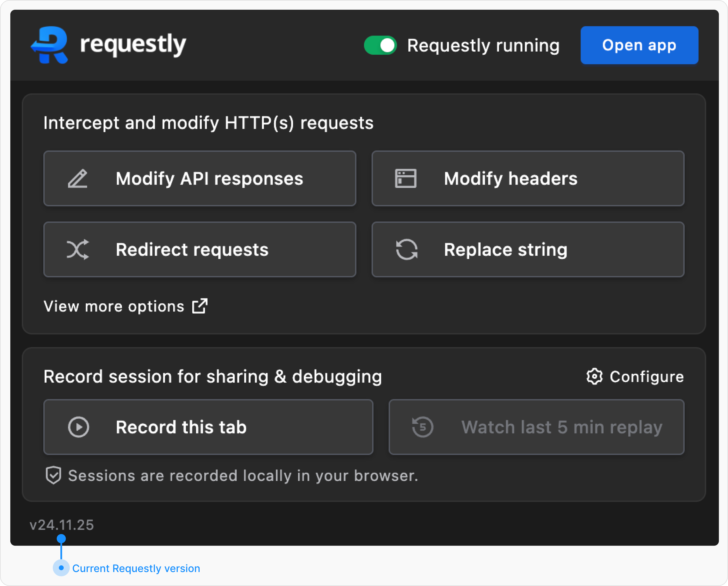728x586 pixels.
Task: Click the rewind-5 replay icon
Action: coord(423,427)
